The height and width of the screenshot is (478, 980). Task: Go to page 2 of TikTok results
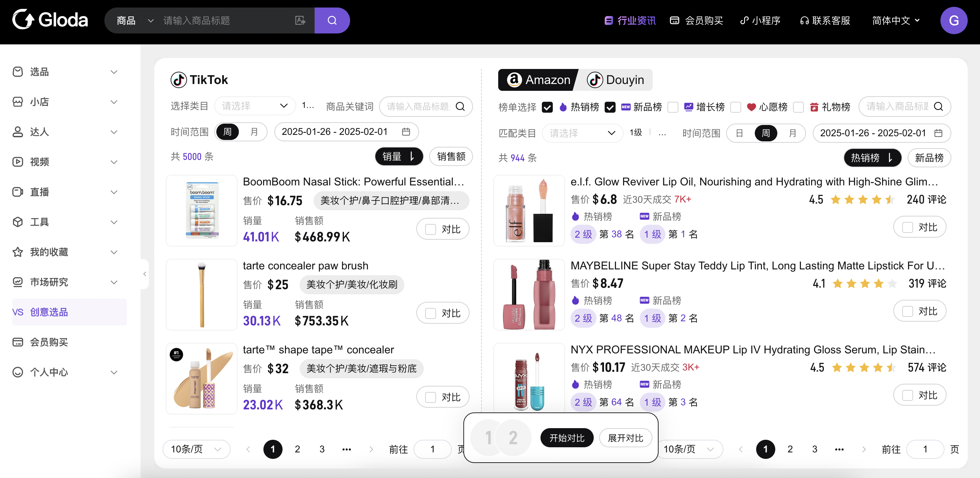[297, 449]
